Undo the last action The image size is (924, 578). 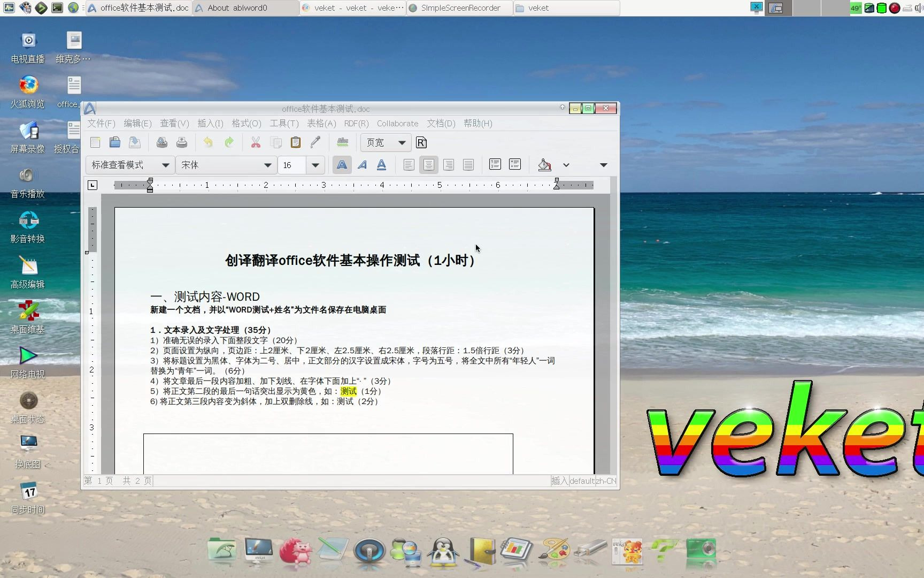209,142
